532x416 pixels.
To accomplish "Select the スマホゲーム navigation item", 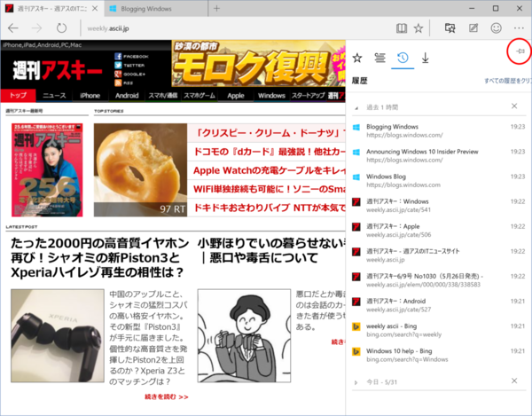I will coord(199,95).
